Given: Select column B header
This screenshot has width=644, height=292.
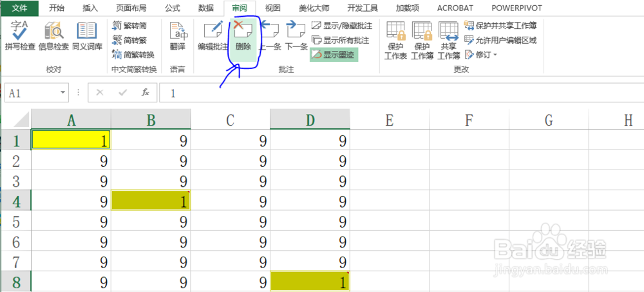Looking at the screenshot, I should click(x=151, y=119).
